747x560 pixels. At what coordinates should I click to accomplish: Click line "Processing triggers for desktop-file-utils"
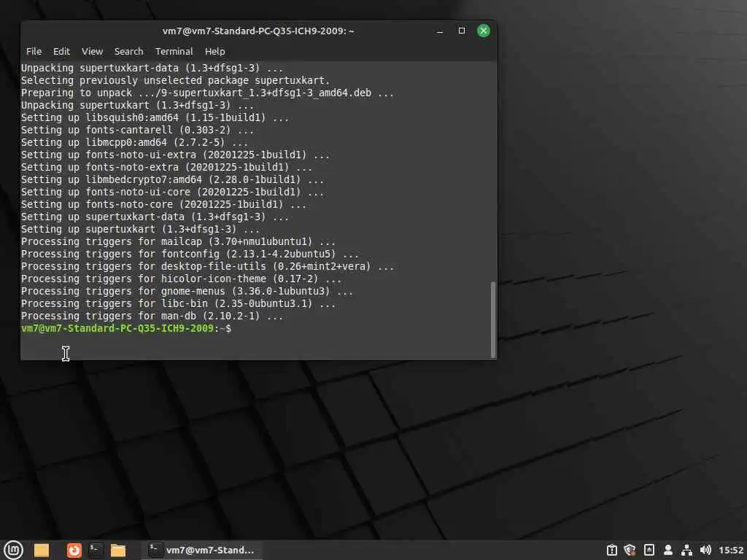[x=208, y=267]
